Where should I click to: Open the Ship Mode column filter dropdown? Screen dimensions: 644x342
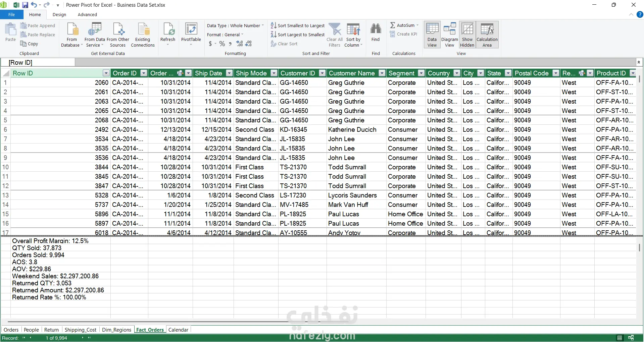pyautogui.click(x=274, y=73)
